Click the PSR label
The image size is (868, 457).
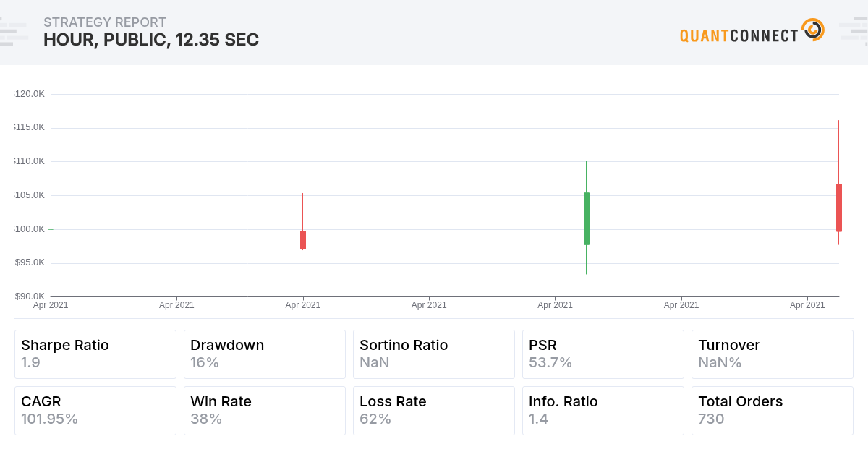(x=542, y=345)
